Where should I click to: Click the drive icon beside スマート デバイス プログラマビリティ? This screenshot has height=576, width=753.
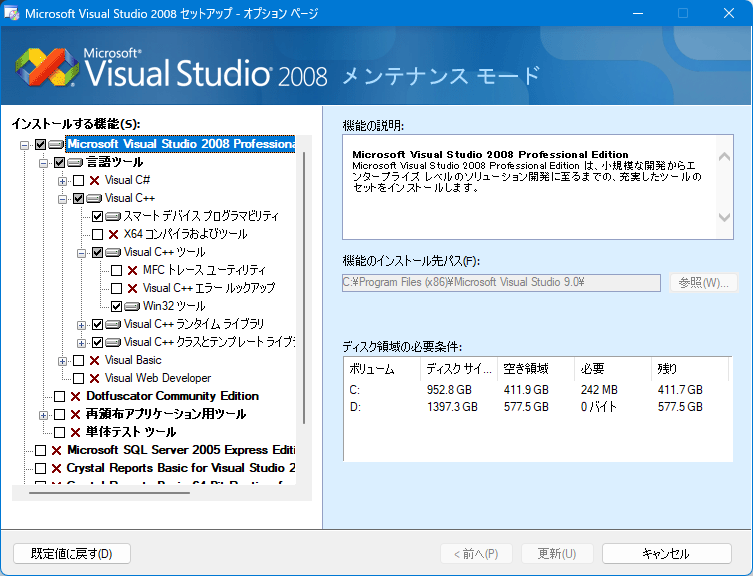pyautogui.click(x=113, y=217)
